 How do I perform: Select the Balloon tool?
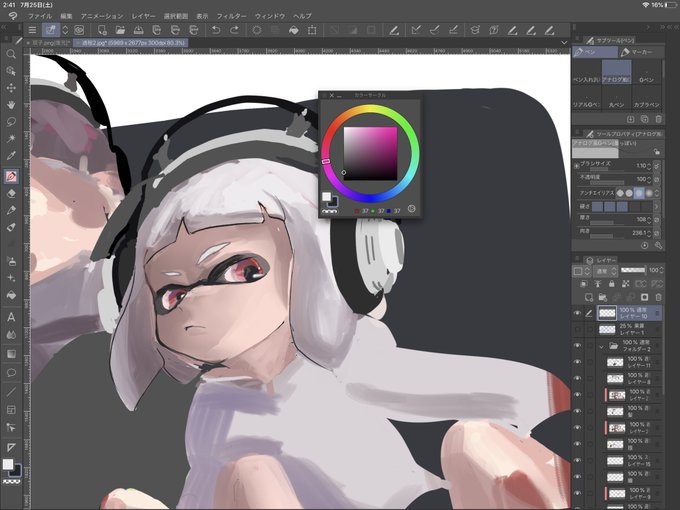[x=11, y=373]
